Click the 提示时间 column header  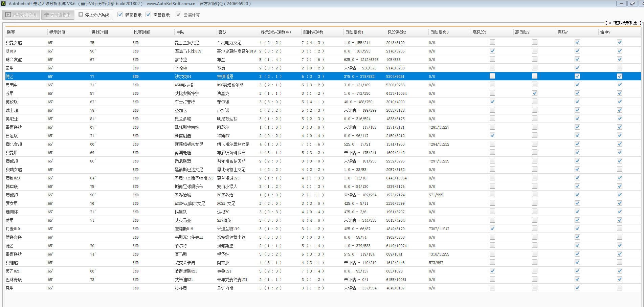click(x=58, y=32)
